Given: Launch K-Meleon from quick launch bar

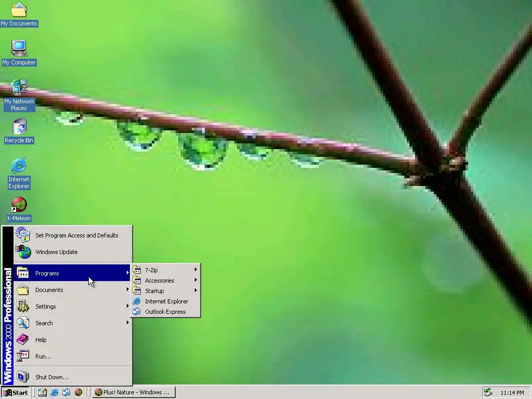Looking at the screenshot, I should (78, 392).
